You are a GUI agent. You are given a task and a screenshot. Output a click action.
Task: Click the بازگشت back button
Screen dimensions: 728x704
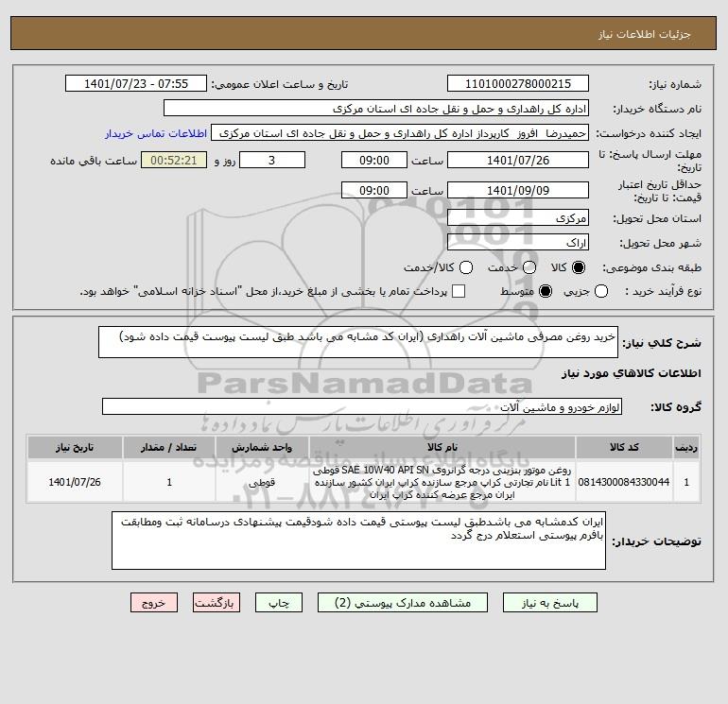[217, 602]
